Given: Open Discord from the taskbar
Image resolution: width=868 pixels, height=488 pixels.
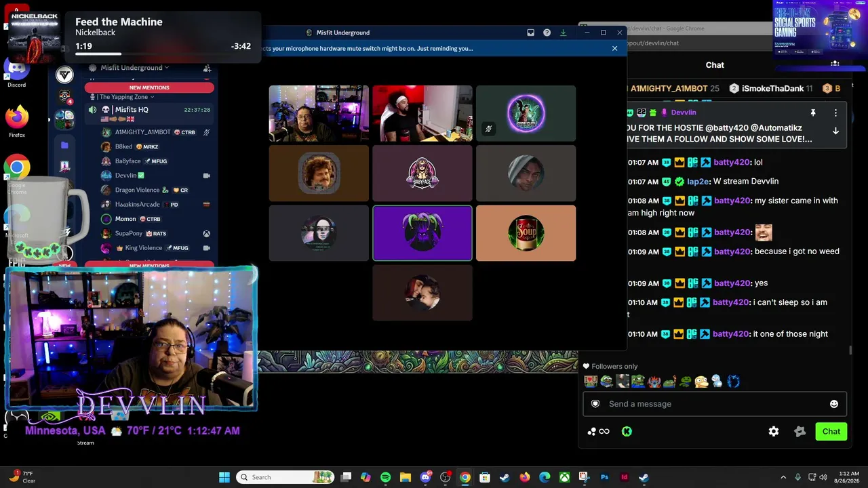Looking at the screenshot, I should 425,477.
